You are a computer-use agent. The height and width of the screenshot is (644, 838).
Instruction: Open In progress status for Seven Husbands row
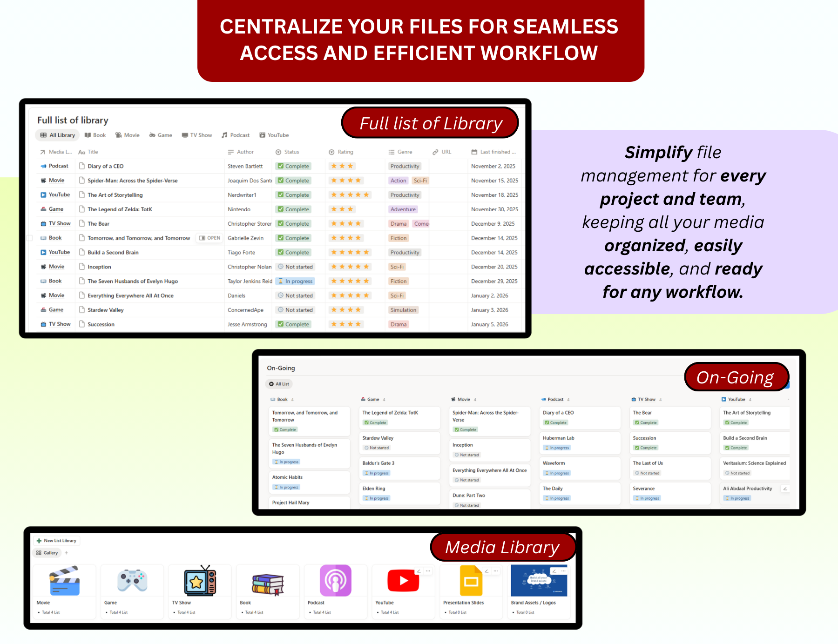pos(295,282)
